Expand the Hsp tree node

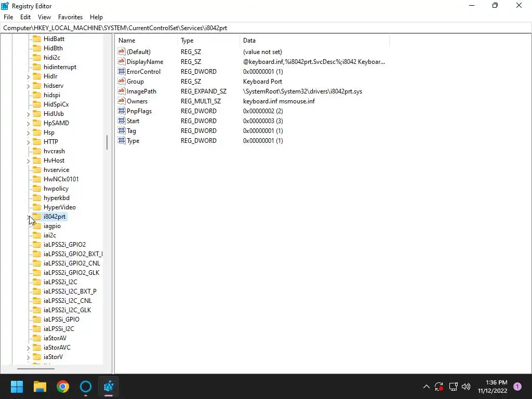point(29,132)
